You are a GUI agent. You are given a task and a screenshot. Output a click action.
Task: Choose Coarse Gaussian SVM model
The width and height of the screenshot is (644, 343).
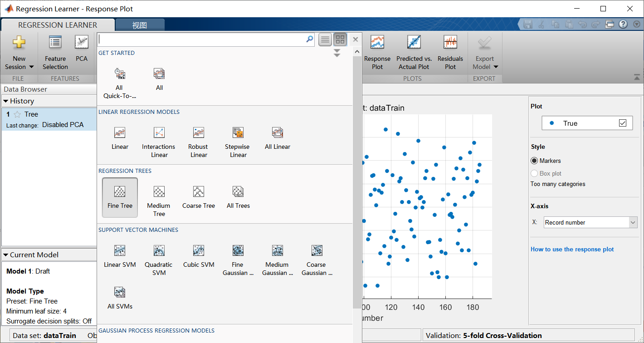coord(317,260)
